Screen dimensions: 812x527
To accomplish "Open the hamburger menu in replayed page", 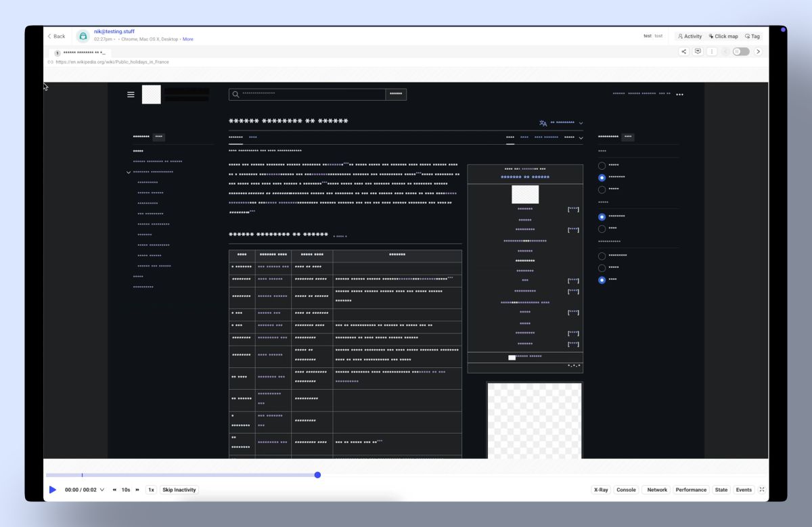I will pos(131,95).
